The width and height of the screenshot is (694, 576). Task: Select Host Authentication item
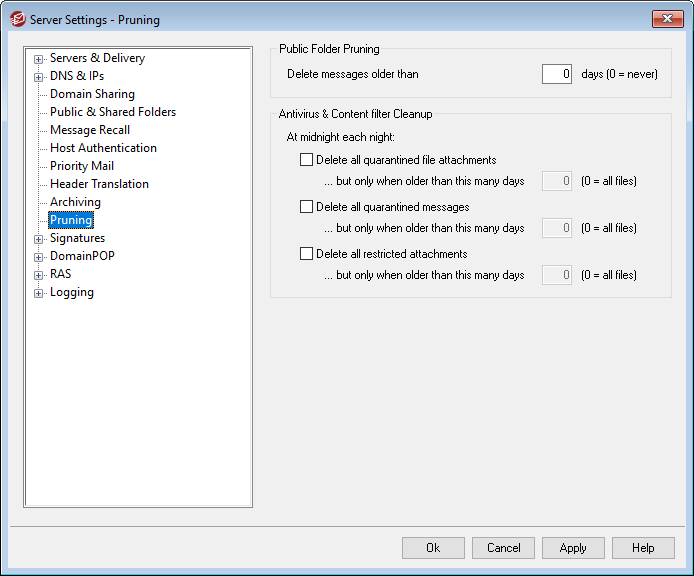(103, 148)
